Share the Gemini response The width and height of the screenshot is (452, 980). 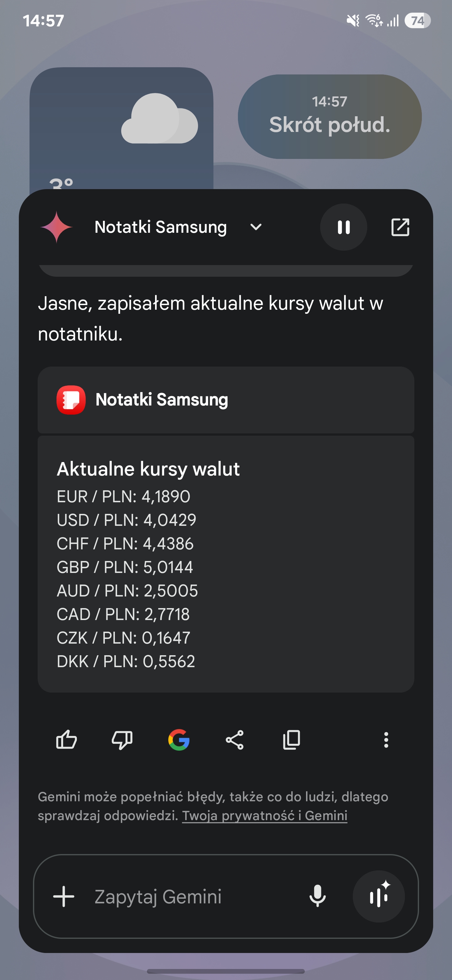tap(234, 740)
